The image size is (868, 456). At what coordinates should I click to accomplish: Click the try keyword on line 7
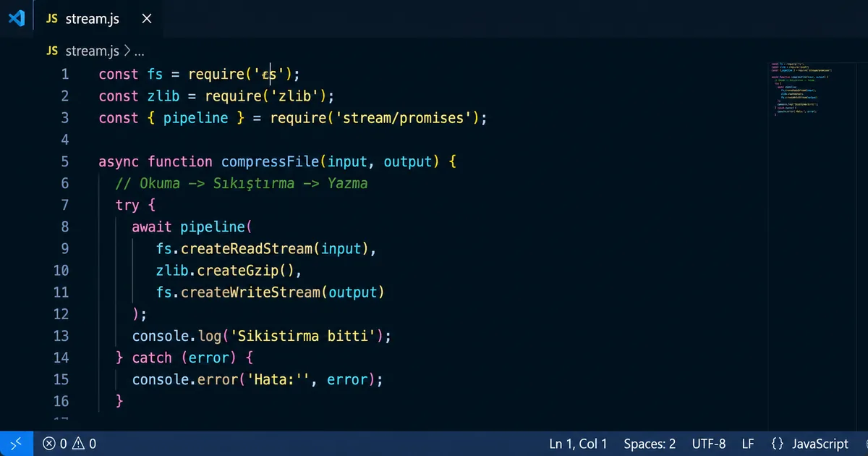[127, 205]
